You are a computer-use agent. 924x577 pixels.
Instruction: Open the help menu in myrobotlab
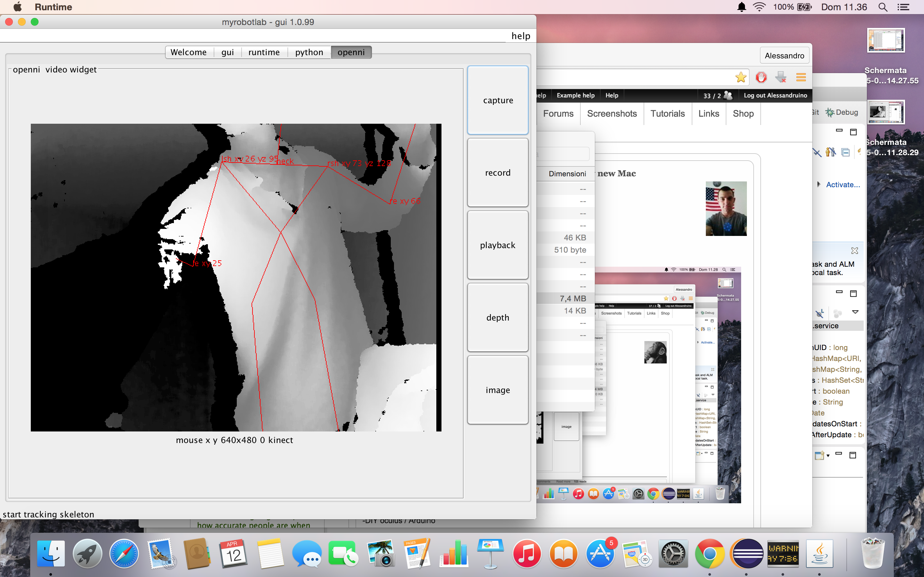[520, 36]
